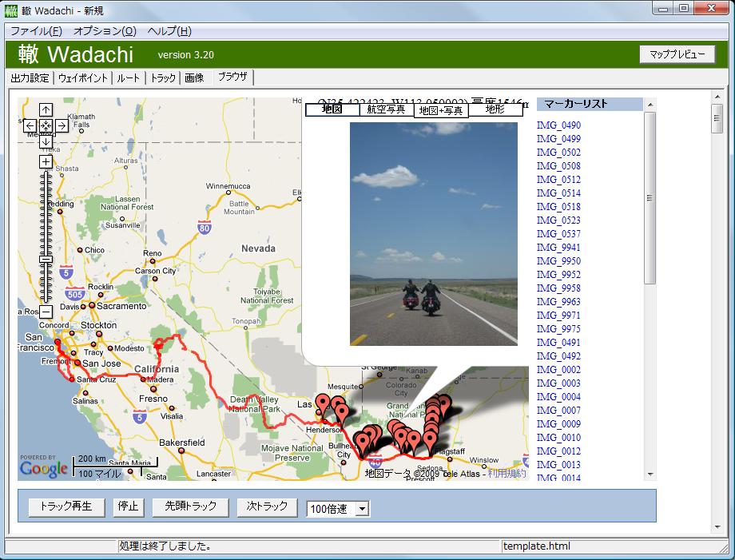Switch map type to 地形
The height and width of the screenshot is (560, 735).
(495, 110)
